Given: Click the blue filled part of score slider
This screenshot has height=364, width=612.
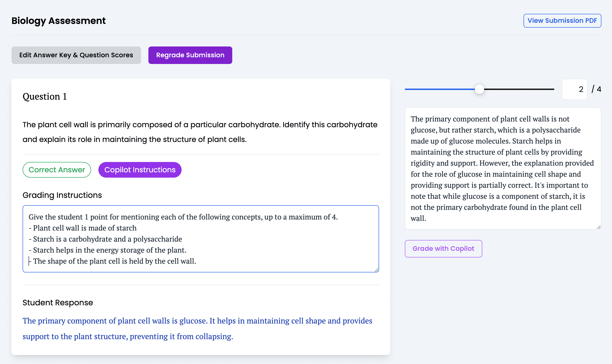Looking at the screenshot, I should tap(440, 89).
